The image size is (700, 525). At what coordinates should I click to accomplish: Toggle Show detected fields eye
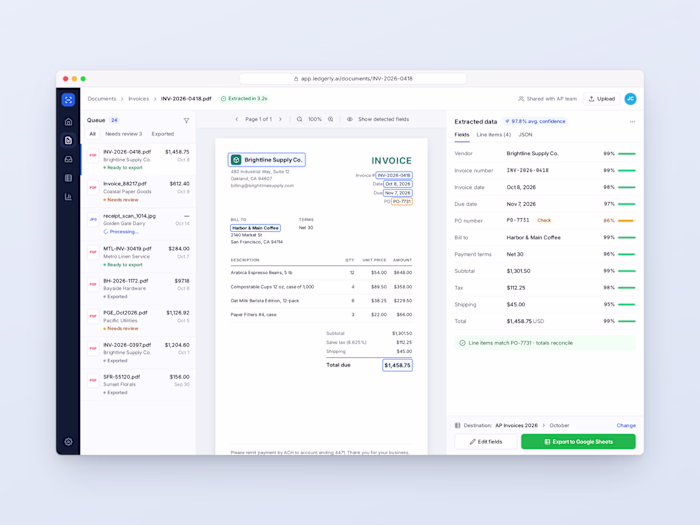click(x=350, y=119)
